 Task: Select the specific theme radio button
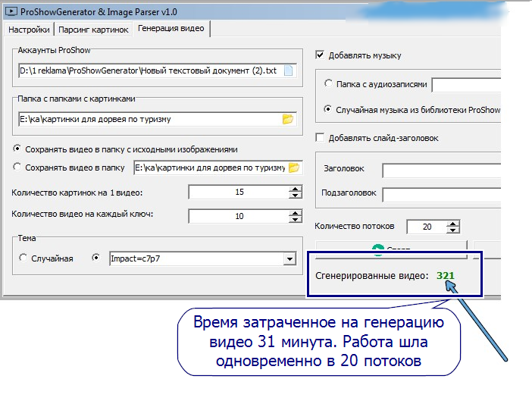(x=96, y=258)
